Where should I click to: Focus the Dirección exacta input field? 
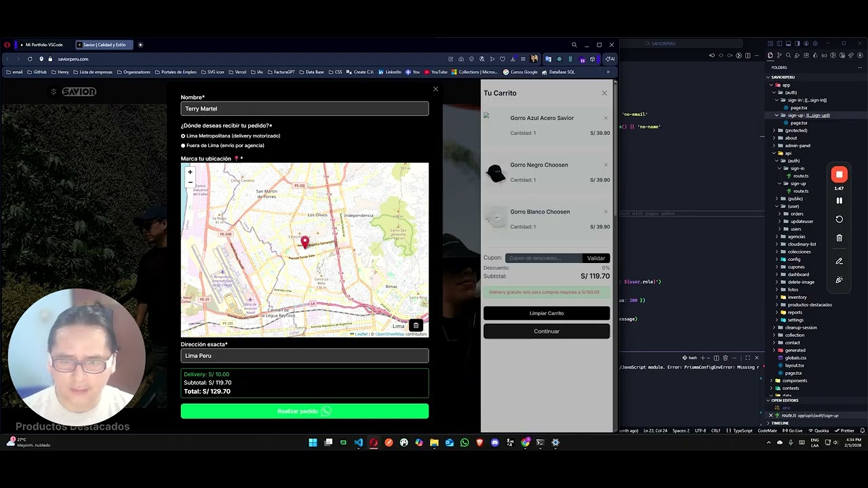[x=304, y=356]
